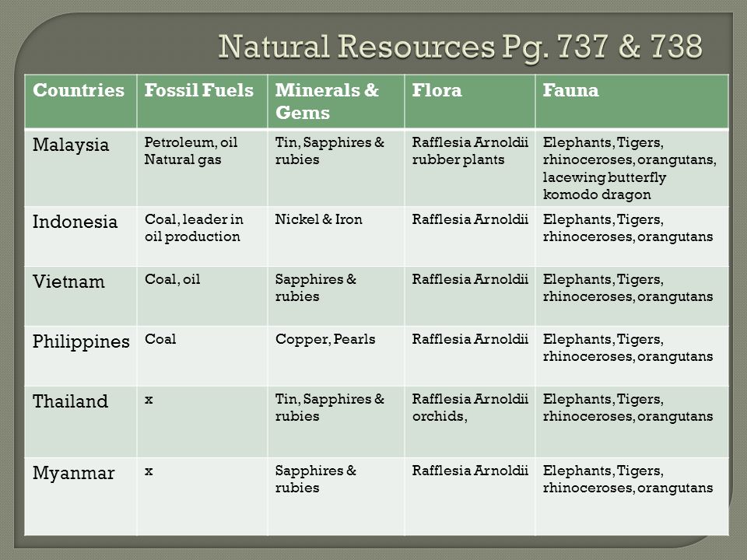Image resolution: width=747 pixels, height=560 pixels.
Task: Select the 'Copper, Pearls' cell
Action: click(336, 356)
